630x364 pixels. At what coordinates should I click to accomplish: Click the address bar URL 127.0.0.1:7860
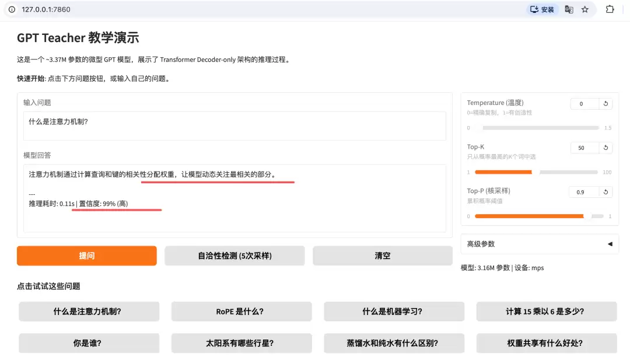(x=46, y=9)
